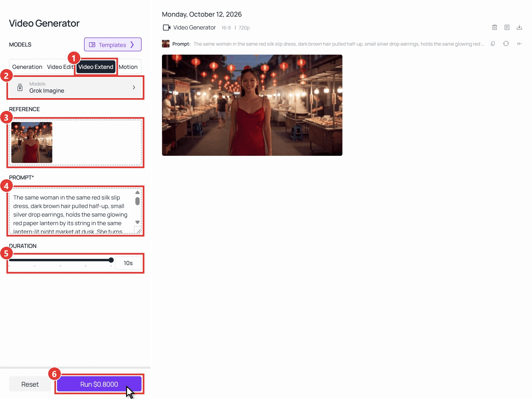
Task: Download the generated video
Action: 519,27
